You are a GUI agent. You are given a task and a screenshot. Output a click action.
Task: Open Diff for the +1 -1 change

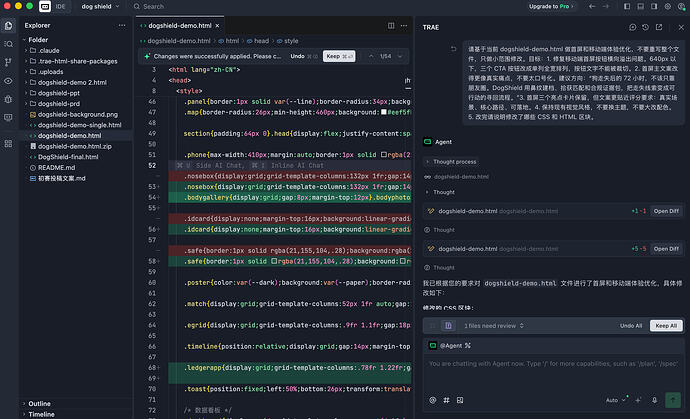point(666,211)
